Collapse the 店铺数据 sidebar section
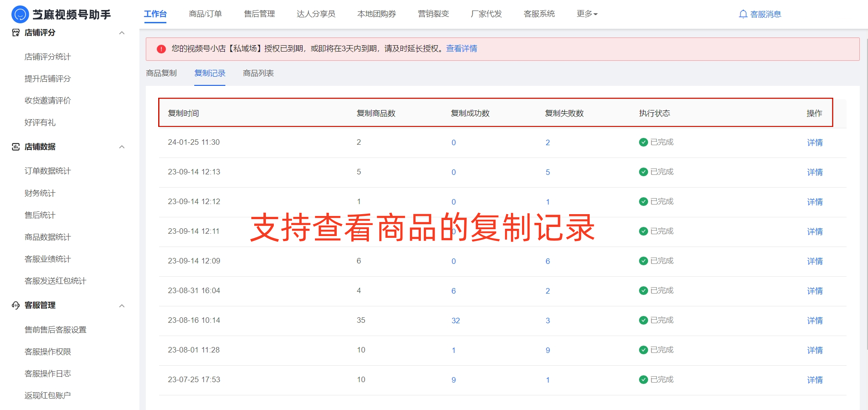This screenshot has height=410, width=868. [x=122, y=147]
